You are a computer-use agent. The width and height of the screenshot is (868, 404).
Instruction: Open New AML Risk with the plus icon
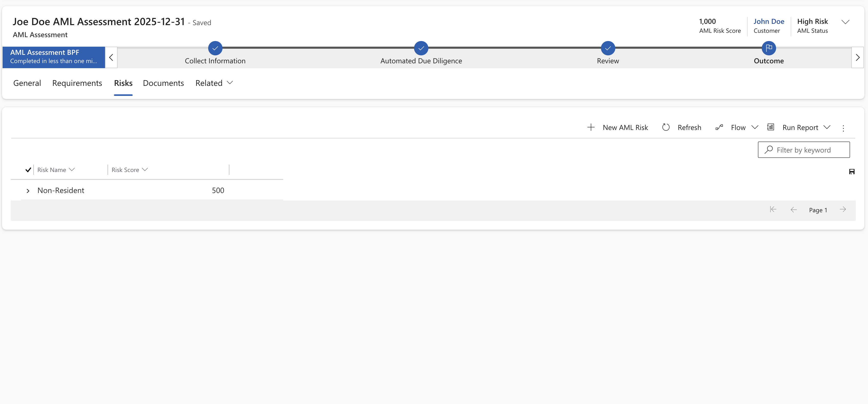[x=591, y=127]
